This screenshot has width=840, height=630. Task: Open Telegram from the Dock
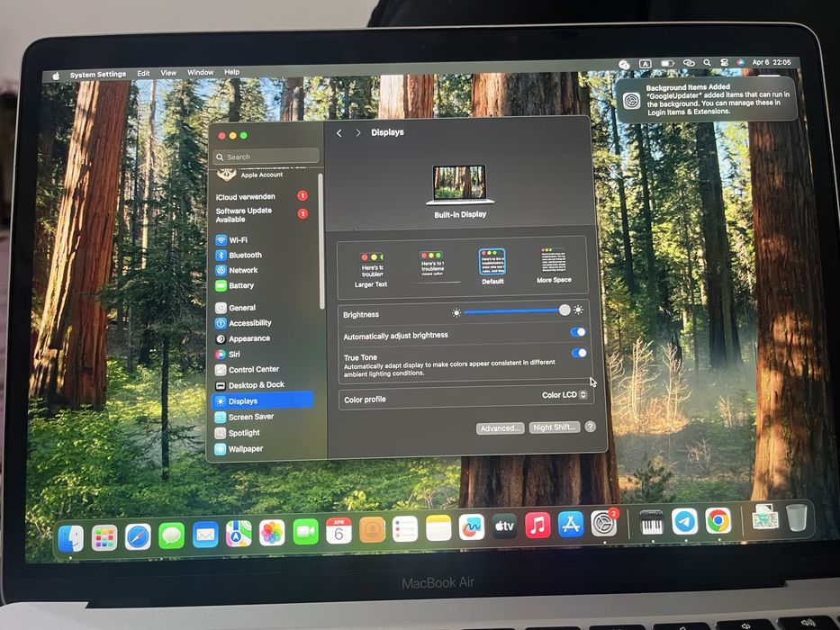pos(684,521)
